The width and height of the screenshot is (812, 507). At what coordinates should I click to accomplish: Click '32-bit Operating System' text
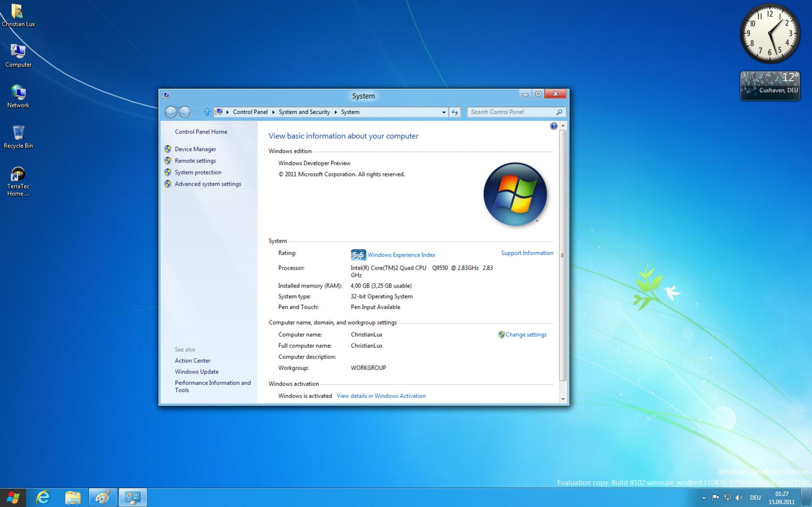pos(382,296)
